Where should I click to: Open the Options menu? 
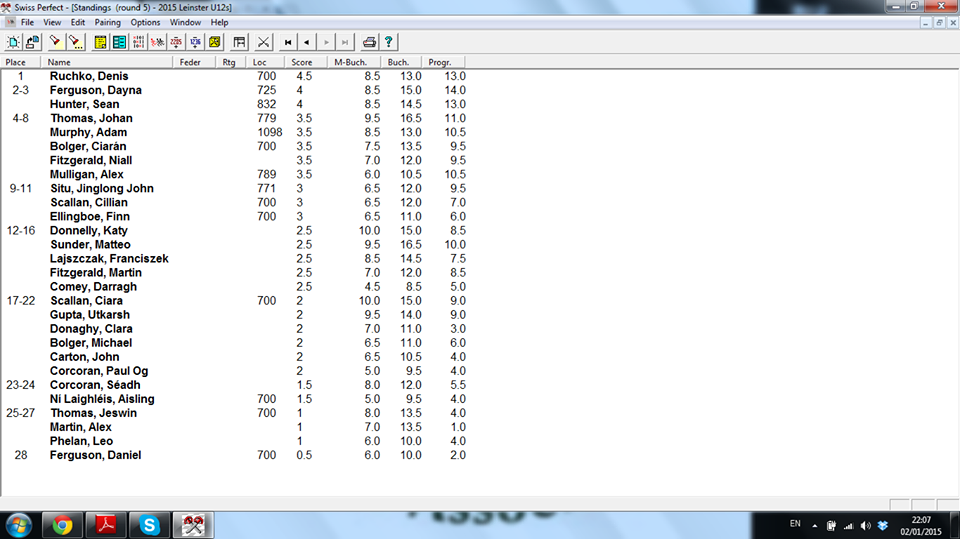pyautogui.click(x=145, y=22)
